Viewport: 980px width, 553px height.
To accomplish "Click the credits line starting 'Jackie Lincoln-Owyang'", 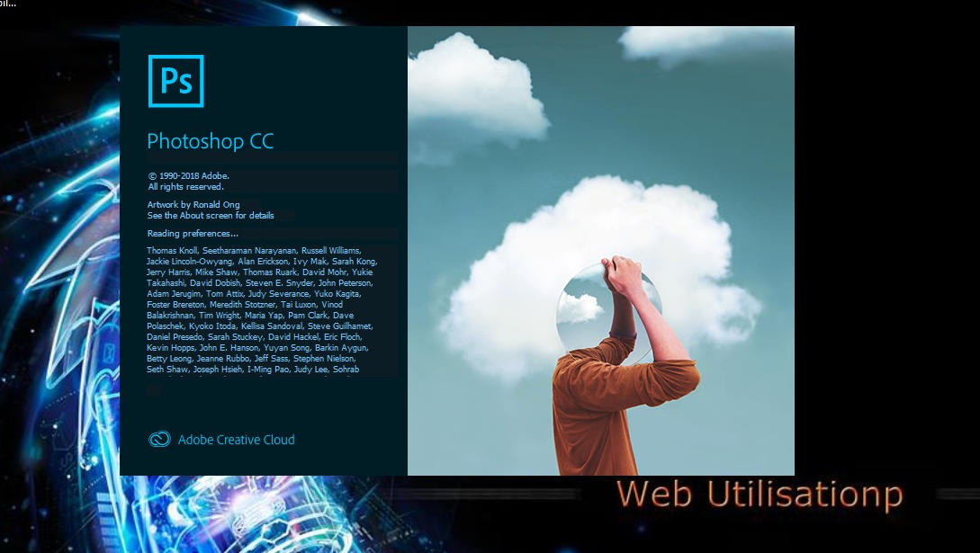I will click(x=262, y=261).
